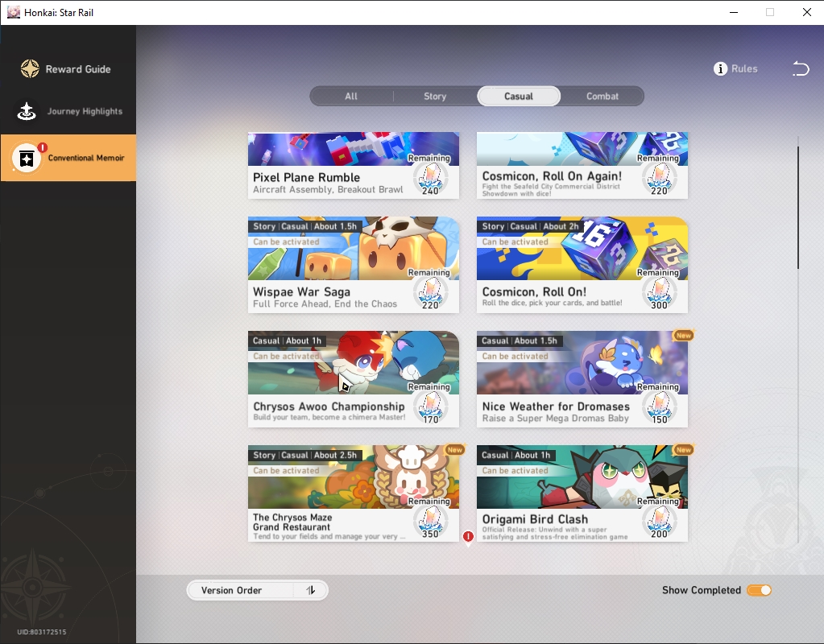Click the Journey Highlights icon
This screenshot has height=644, width=824.
coord(27,111)
